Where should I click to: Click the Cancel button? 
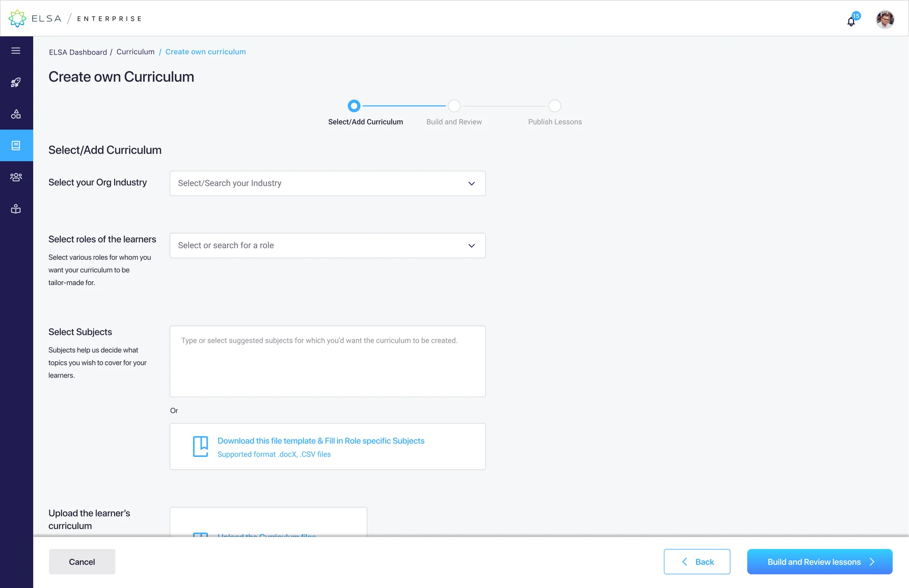click(x=82, y=562)
